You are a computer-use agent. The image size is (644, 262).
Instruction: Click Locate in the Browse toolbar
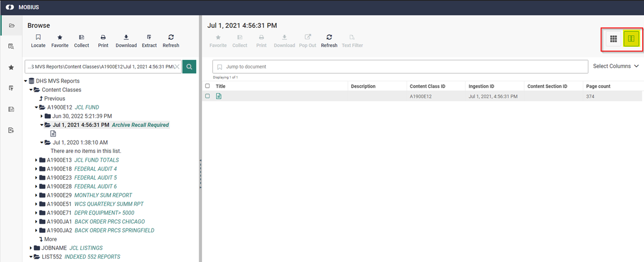coord(38,41)
